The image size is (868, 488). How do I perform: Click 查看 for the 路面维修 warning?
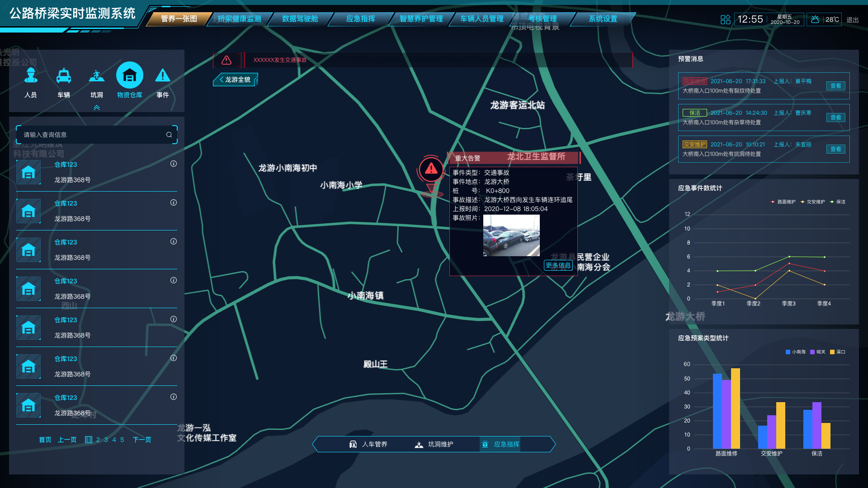coord(836,86)
